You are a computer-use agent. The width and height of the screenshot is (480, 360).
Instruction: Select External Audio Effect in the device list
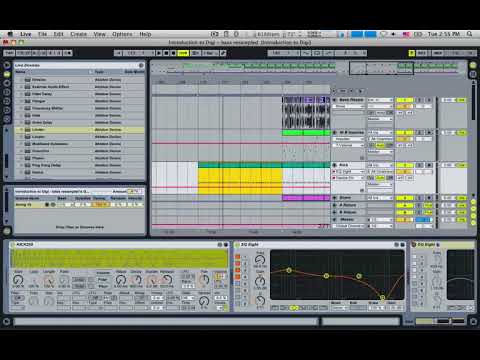(x=79, y=87)
